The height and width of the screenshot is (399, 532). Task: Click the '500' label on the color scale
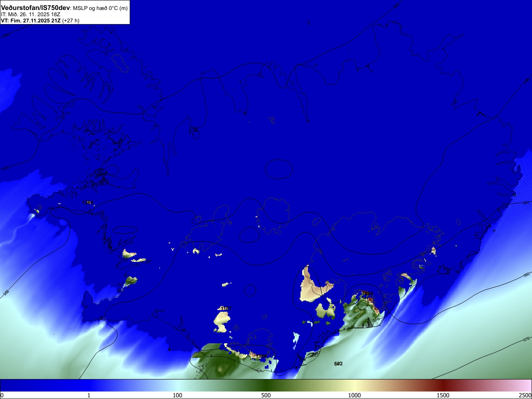click(266, 395)
